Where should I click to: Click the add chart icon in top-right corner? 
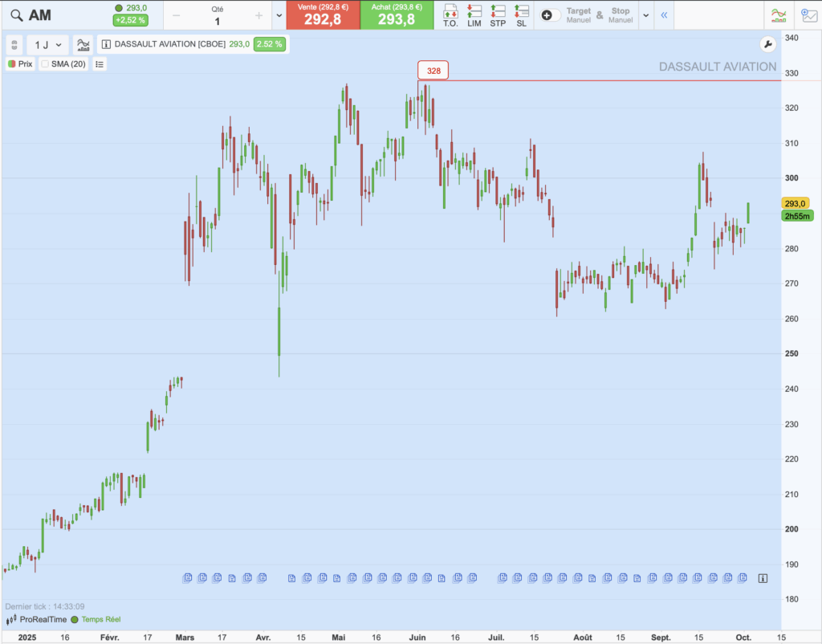click(x=808, y=14)
